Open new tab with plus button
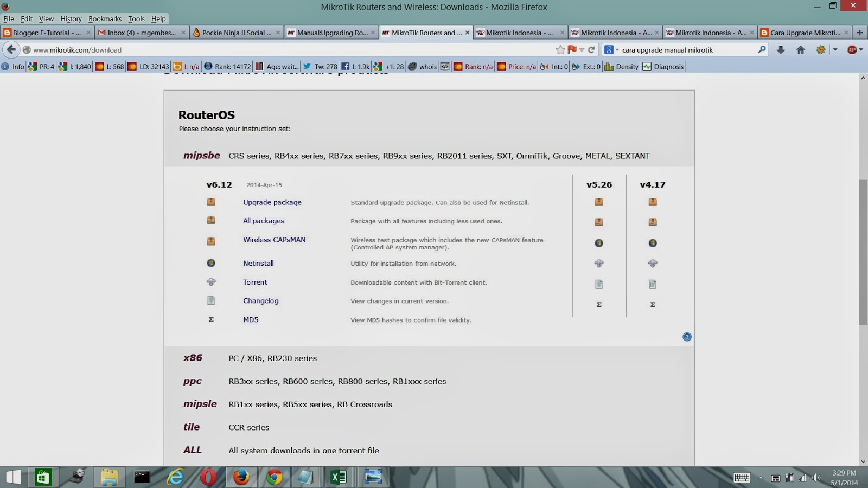 tap(859, 33)
